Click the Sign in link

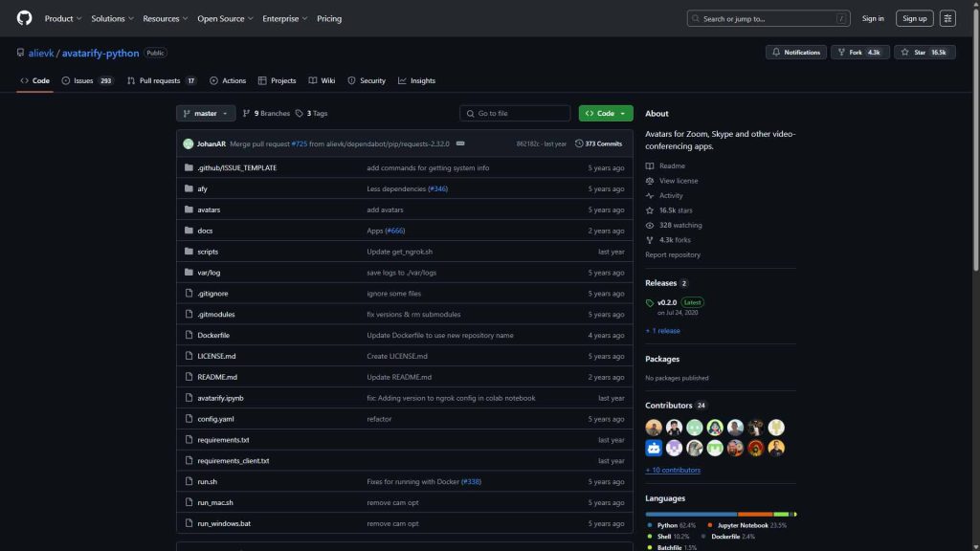[873, 19]
